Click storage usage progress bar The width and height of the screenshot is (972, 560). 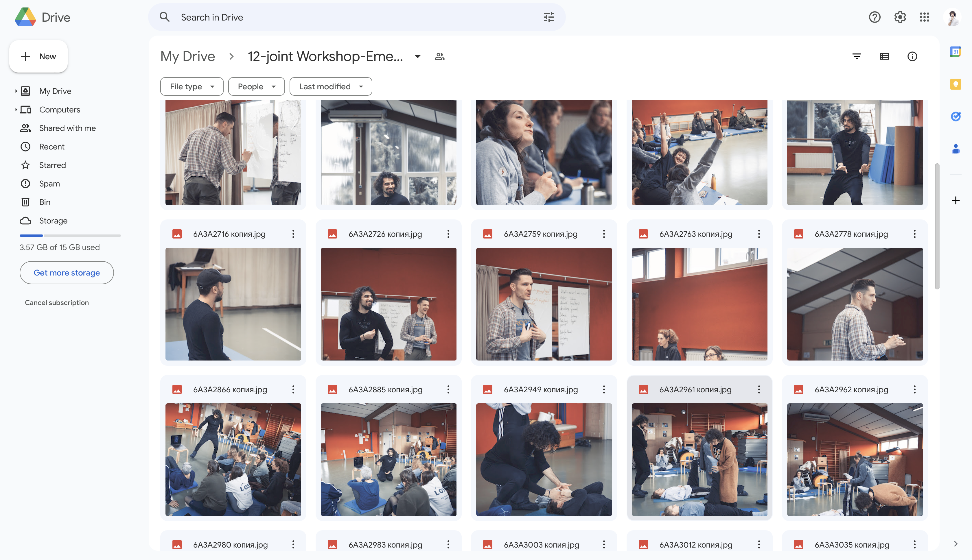70,235
